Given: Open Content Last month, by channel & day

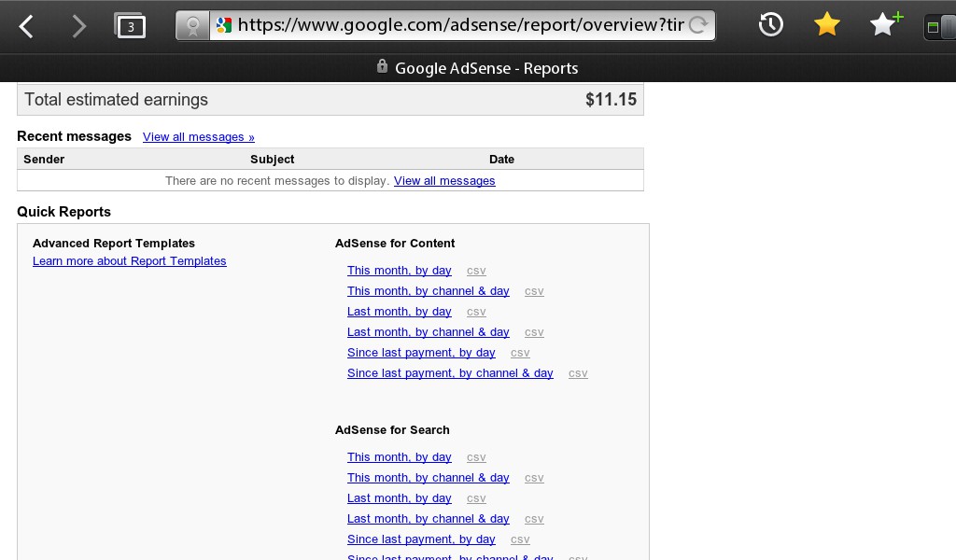Looking at the screenshot, I should point(428,332).
